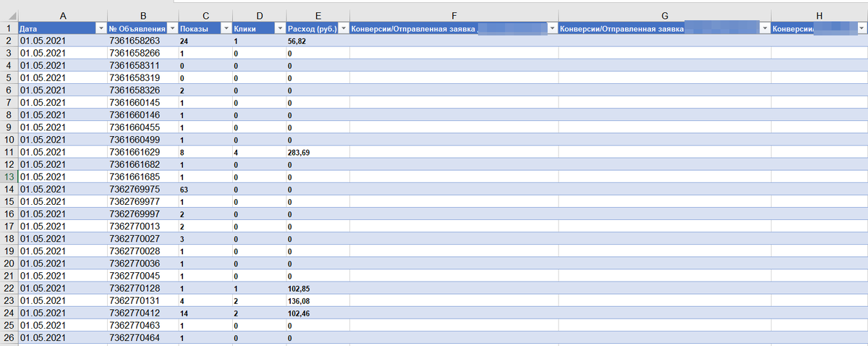Select entire column C via its header
The width and height of the screenshot is (868, 346).
(205, 15)
